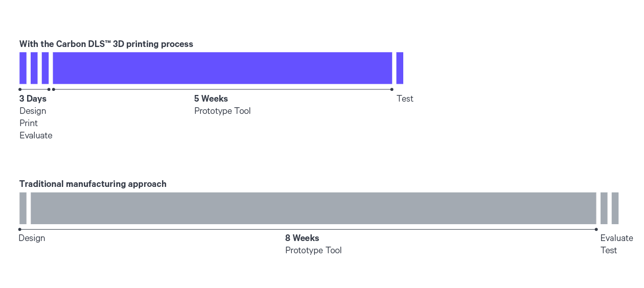The width and height of the screenshot is (644, 288).
Task: Click the small gray Design bar
Action: click(x=23, y=208)
